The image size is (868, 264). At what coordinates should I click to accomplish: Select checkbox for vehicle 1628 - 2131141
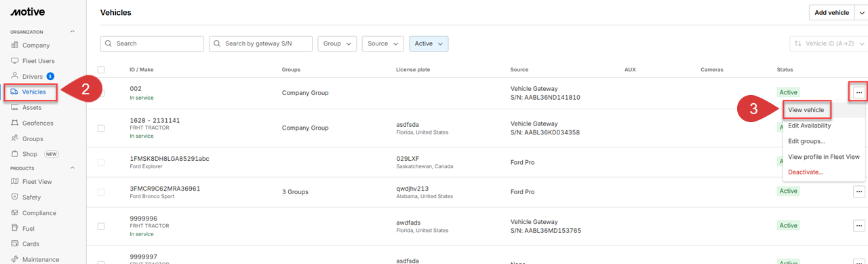(x=101, y=128)
